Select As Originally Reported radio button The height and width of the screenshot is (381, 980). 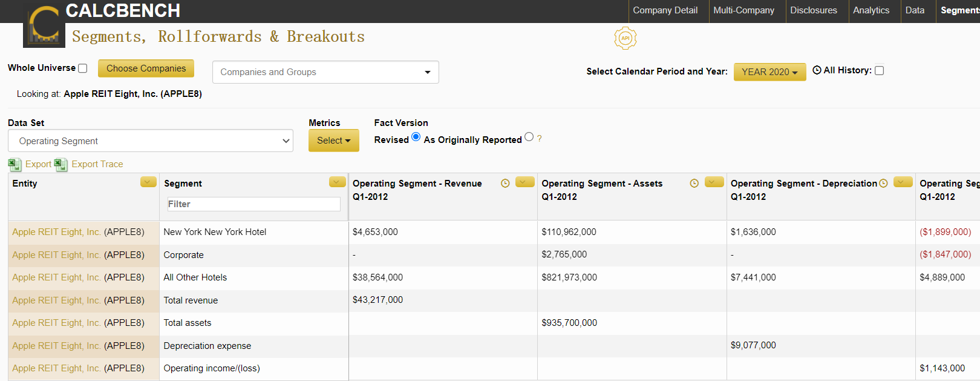529,137
